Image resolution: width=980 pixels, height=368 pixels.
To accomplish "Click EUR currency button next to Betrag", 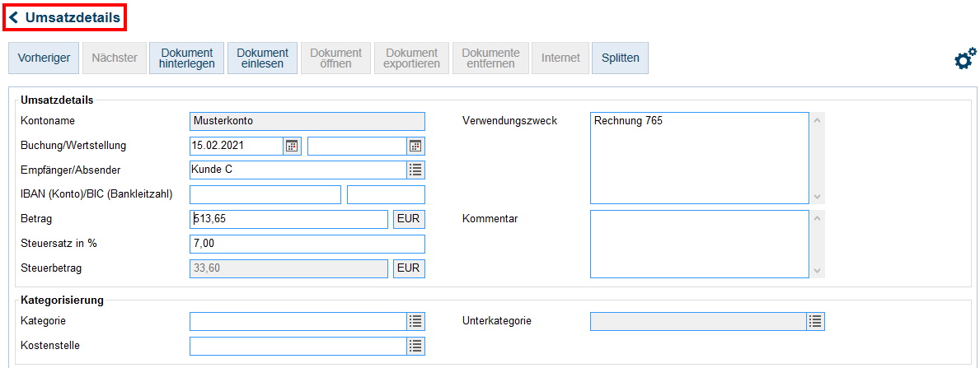I will (409, 219).
